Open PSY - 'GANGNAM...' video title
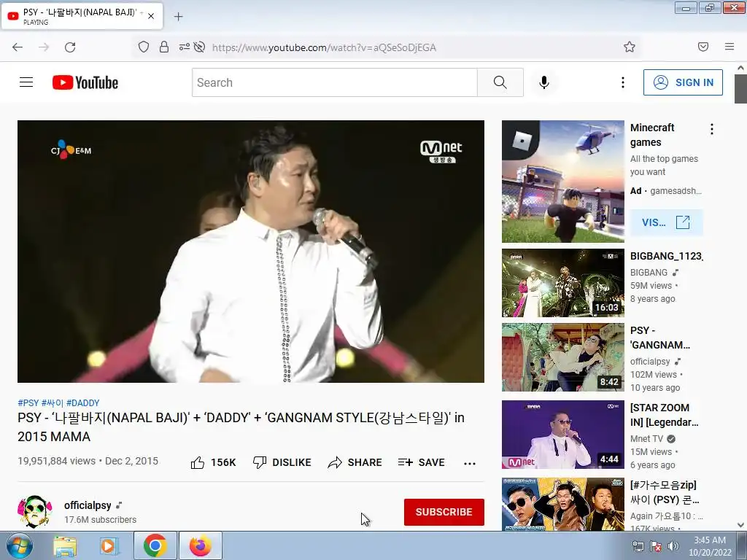Screen dimensions: 747x560 [x=659, y=338]
